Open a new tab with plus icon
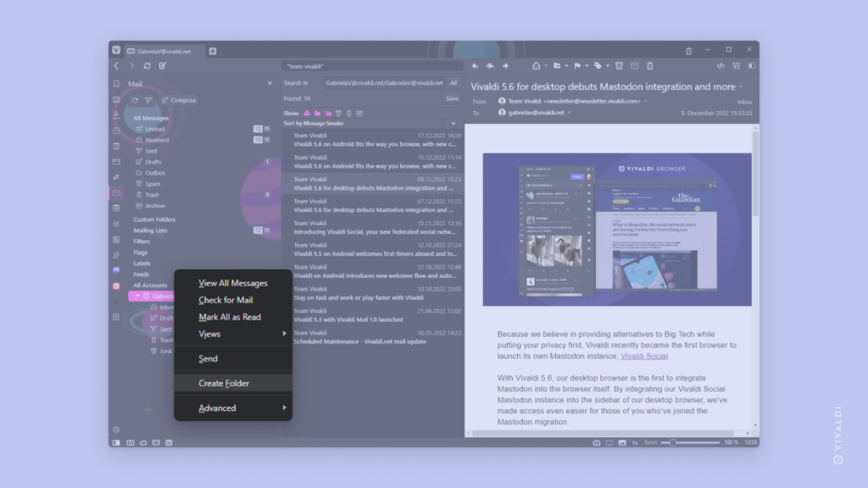This screenshot has height=488, width=868. point(213,51)
